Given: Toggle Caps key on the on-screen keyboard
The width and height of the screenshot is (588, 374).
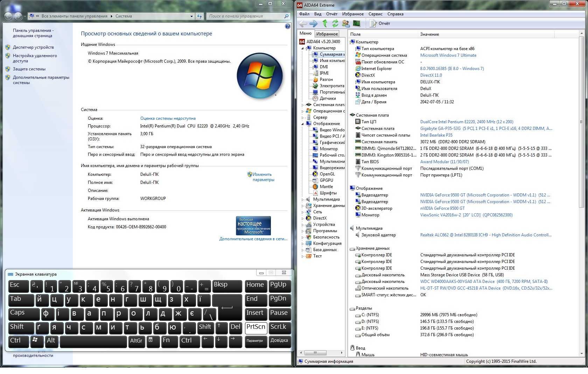Looking at the screenshot, I should 24,314.
